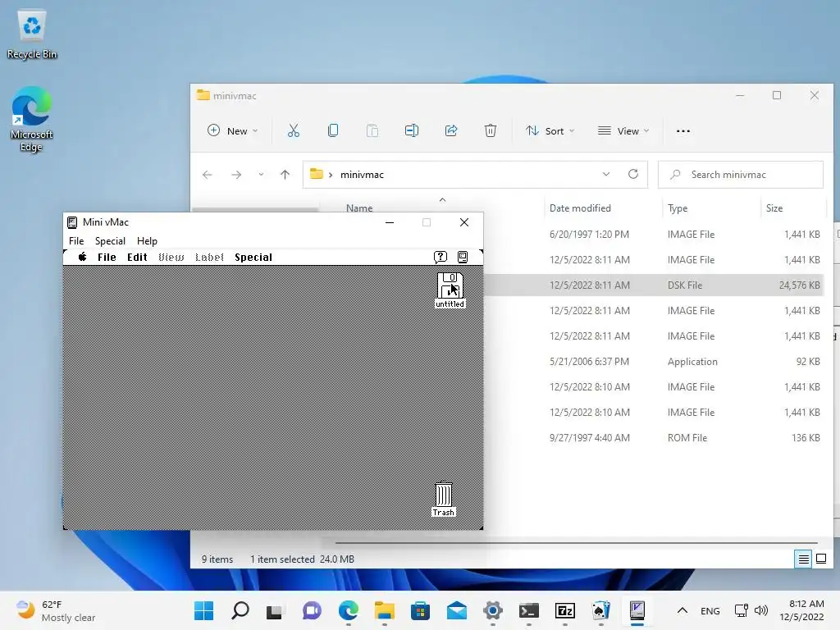
Task: Navigate forward in File Explorer
Action: pyautogui.click(x=236, y=175)
